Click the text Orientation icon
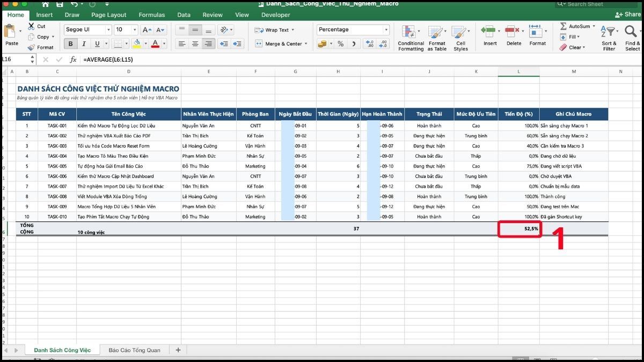 [223, 29]
